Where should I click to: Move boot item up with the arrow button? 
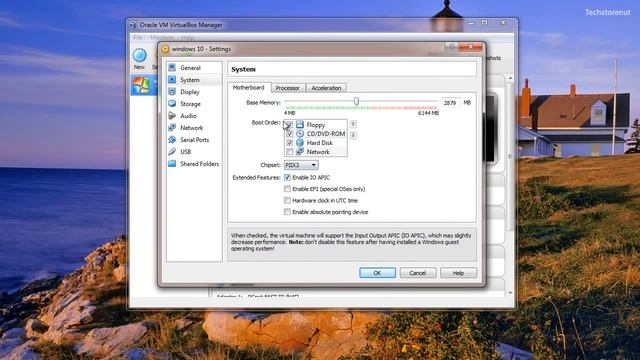pos(353,124)
